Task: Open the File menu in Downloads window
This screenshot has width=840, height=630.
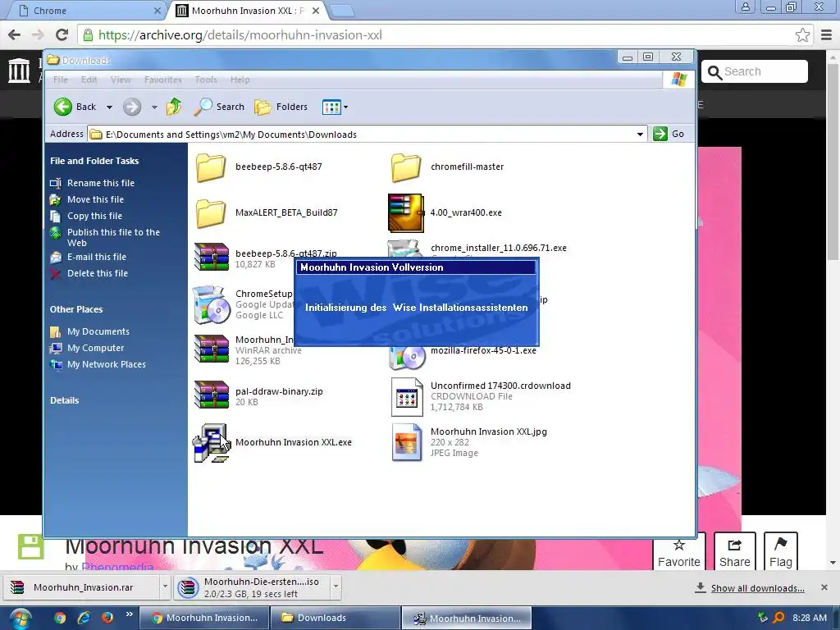Action: tap(61, 80)
